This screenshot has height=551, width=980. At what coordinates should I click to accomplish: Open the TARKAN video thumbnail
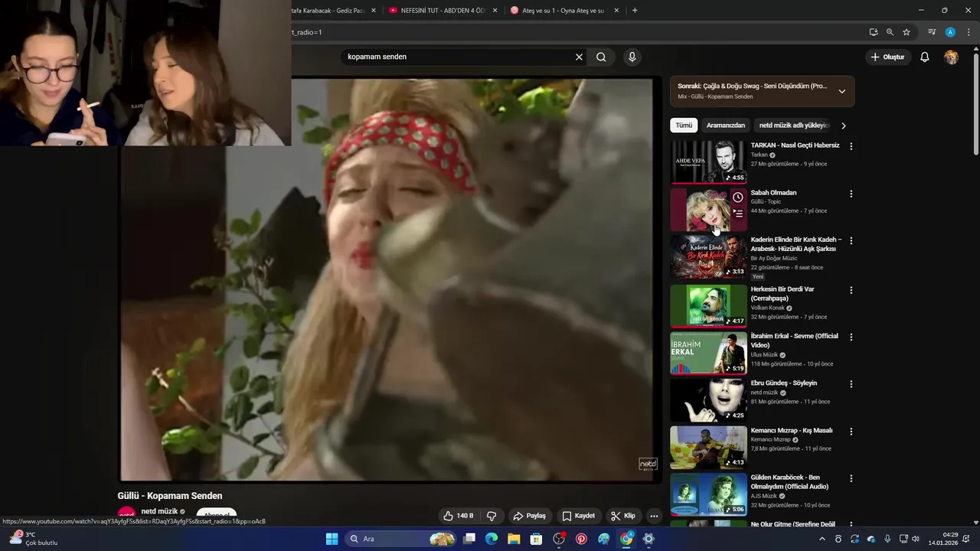pyautogui.click(x=708, y=162)
